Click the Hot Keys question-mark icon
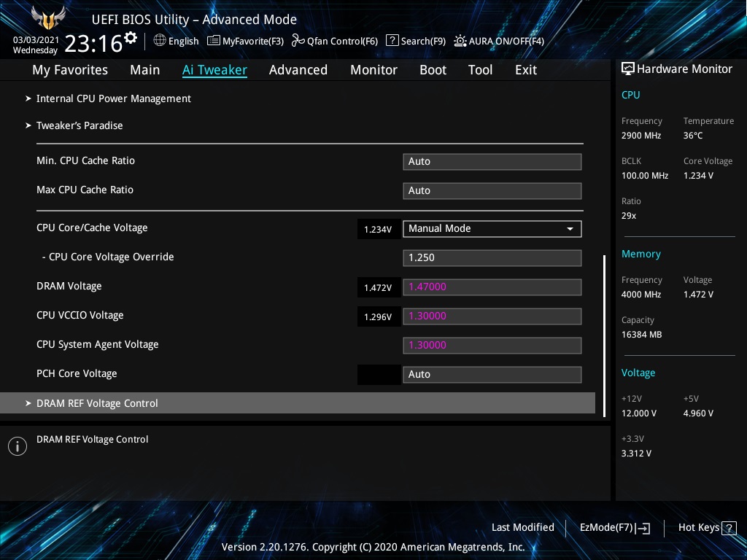Screen dimensions: 747x560 pyautogui.click(x=729, y=528)
